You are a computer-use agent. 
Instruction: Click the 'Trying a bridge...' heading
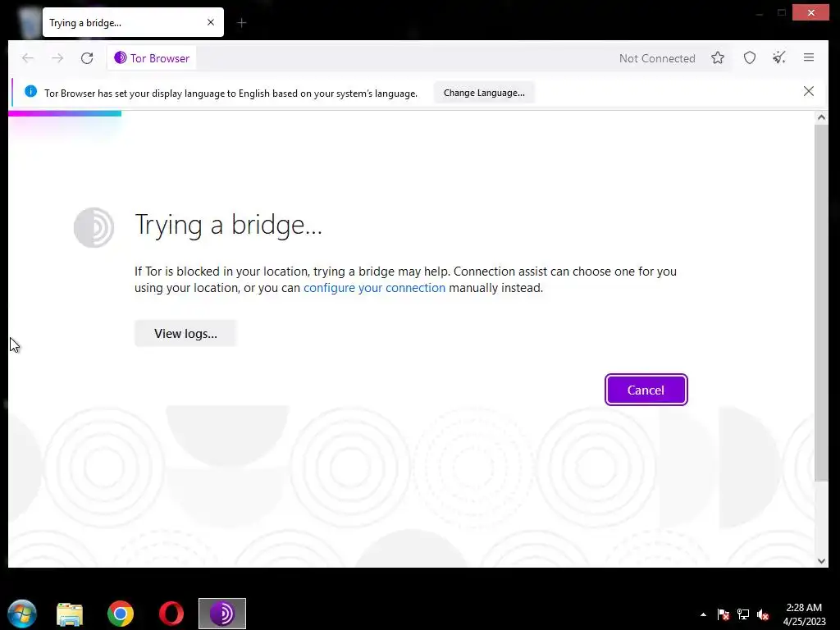pyautogui.click(x=228, y=225)
